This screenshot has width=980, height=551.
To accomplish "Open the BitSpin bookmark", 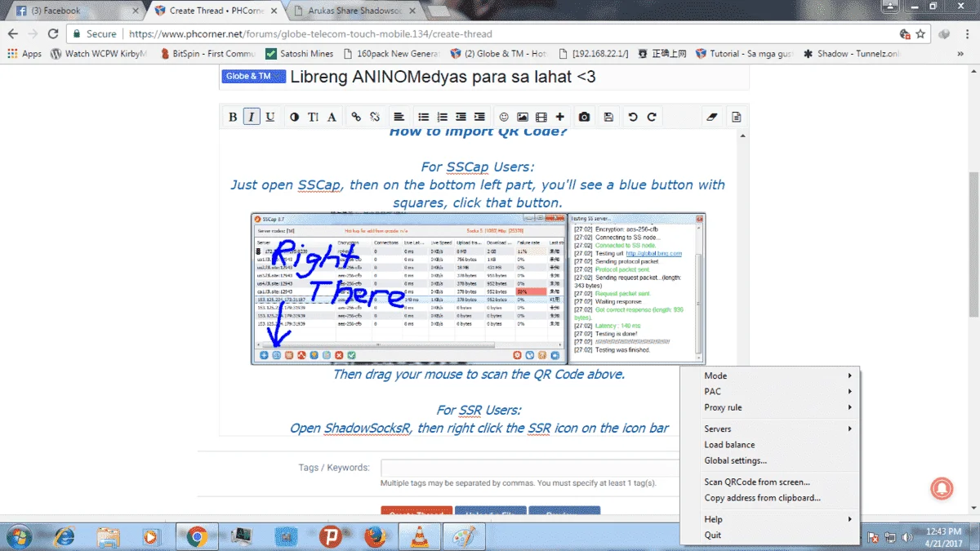I will coord(207,54).
